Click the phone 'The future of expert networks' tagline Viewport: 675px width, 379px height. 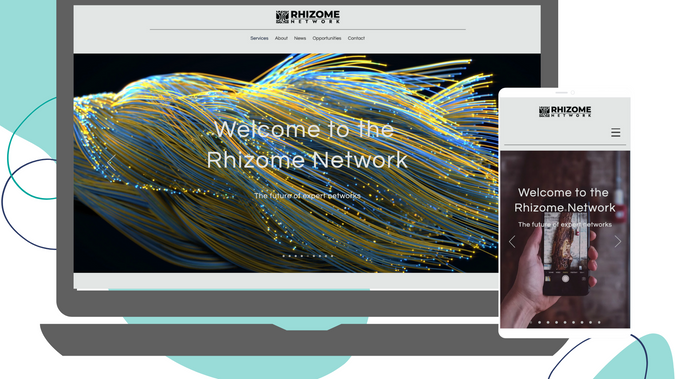coord(564,224)
